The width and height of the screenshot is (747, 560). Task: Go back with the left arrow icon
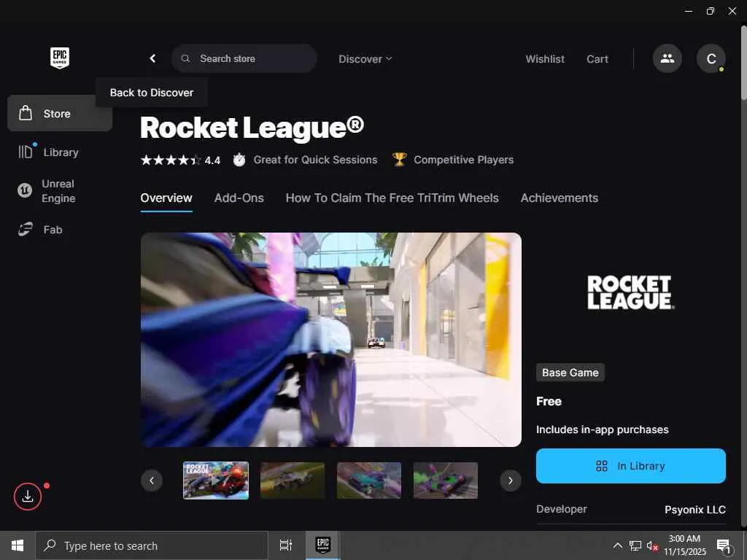(x=152, y=58)
